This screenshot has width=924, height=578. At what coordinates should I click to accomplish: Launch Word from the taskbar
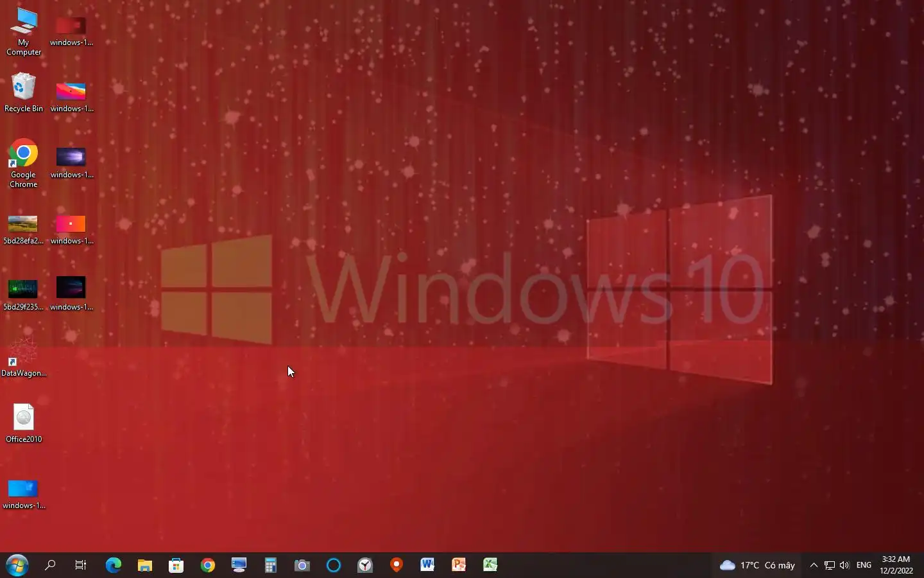[x=428, y=565]
